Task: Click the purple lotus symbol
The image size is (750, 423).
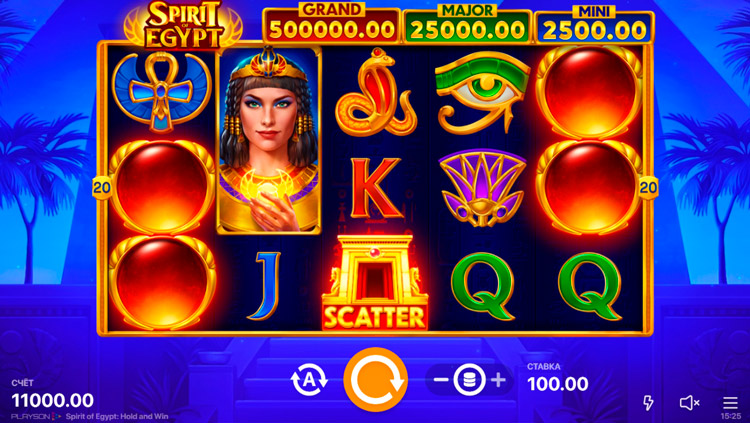Action: pos(482,189)
